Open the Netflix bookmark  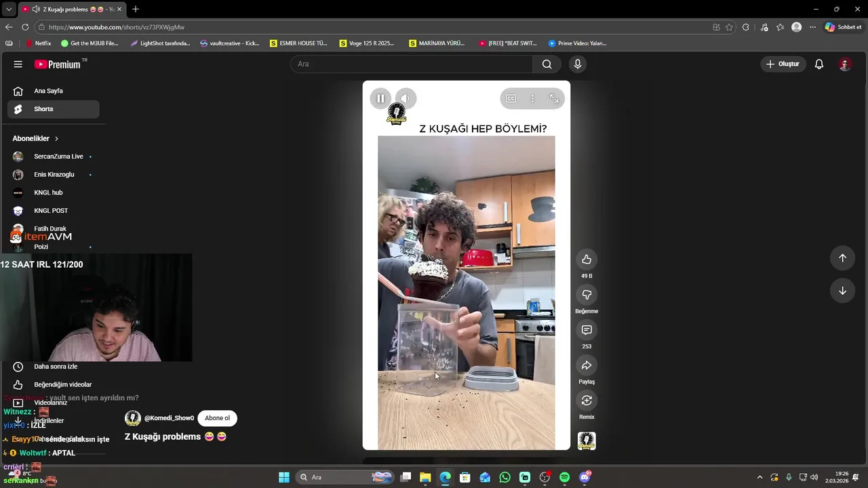(38, 43)
